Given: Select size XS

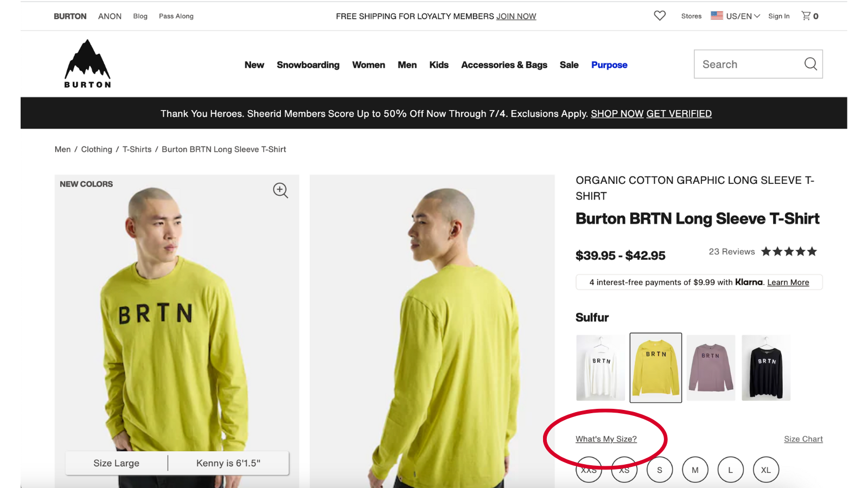Looking at the screenshot, I should (x=624, y=470).
